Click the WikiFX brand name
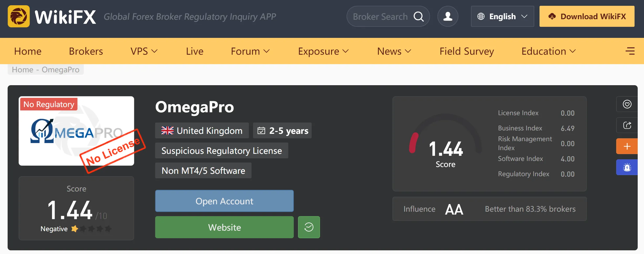This screenshot has width=644, height=254. tap(65, 17)
